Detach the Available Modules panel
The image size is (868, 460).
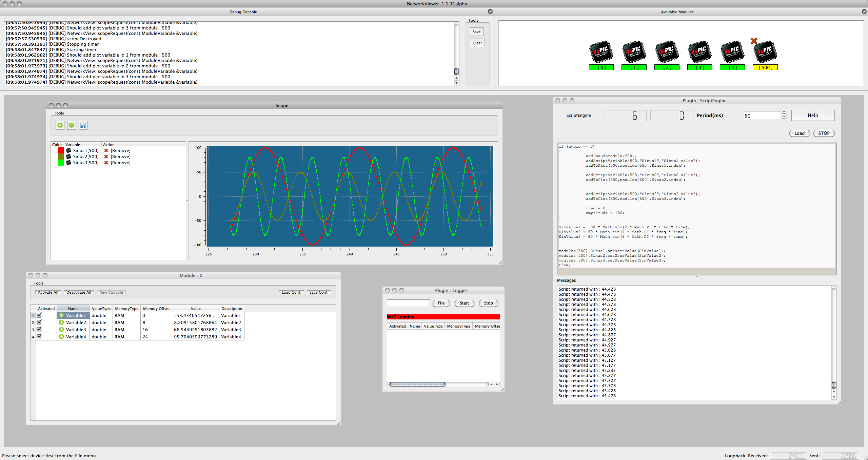[x=864, y=12]
